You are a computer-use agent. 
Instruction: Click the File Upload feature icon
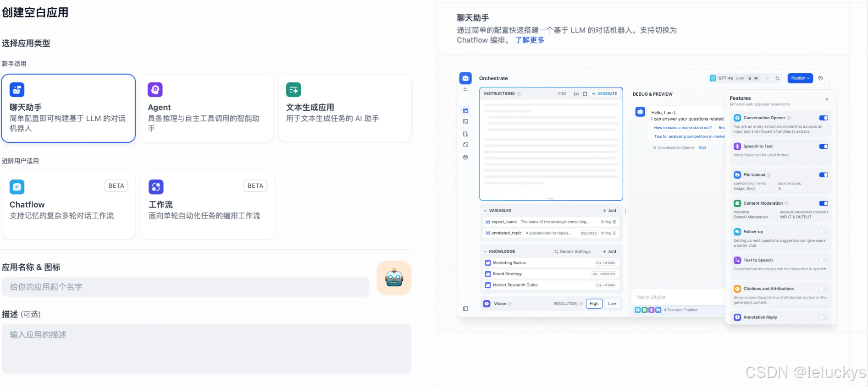click(737, 174)
